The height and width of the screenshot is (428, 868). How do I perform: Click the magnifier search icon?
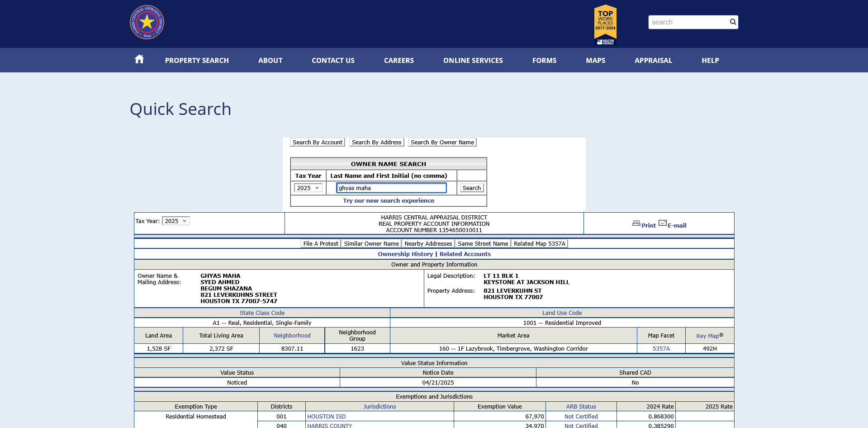coord(733,22)
